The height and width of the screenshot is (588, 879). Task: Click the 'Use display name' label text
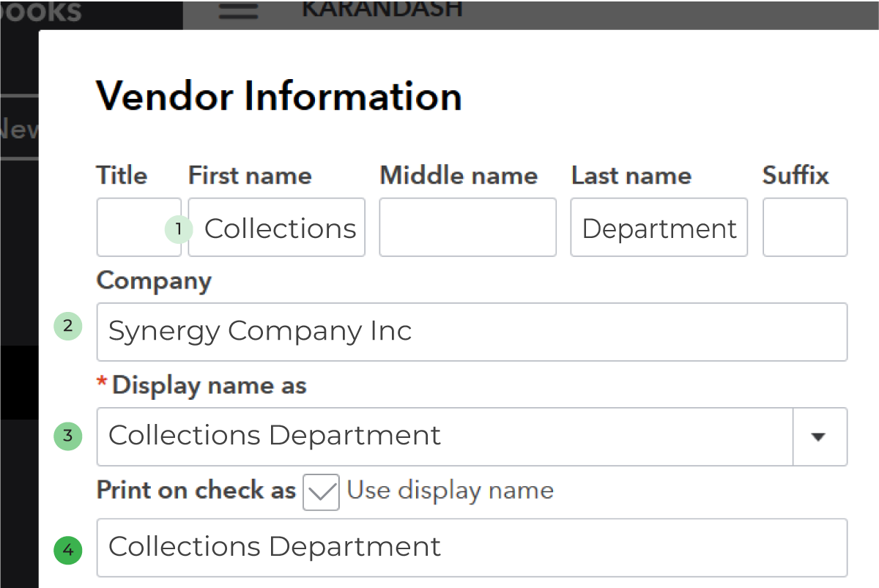point(450,490)
